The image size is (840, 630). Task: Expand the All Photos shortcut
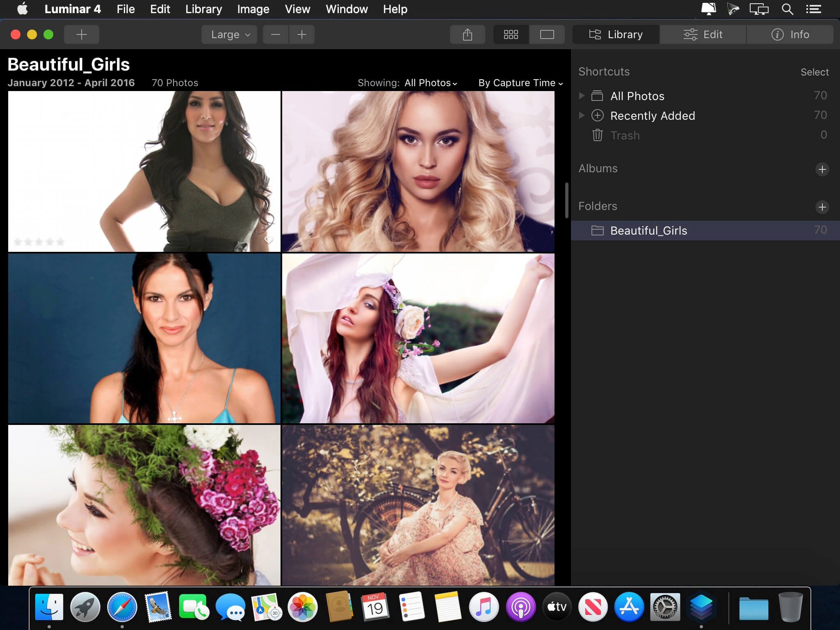[581, 96]
